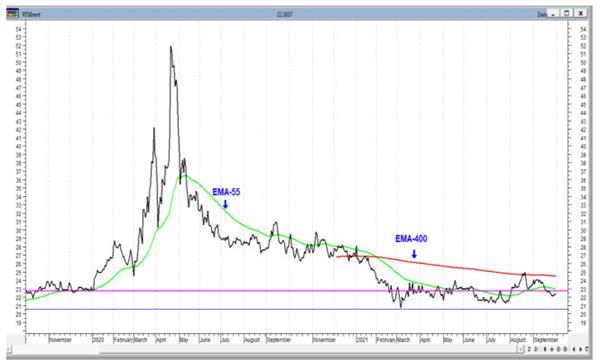This screenshot has height=360, width=600.
Task: Click the right-pointing triangle icon at bottom right
Action: tap(580, 349)
